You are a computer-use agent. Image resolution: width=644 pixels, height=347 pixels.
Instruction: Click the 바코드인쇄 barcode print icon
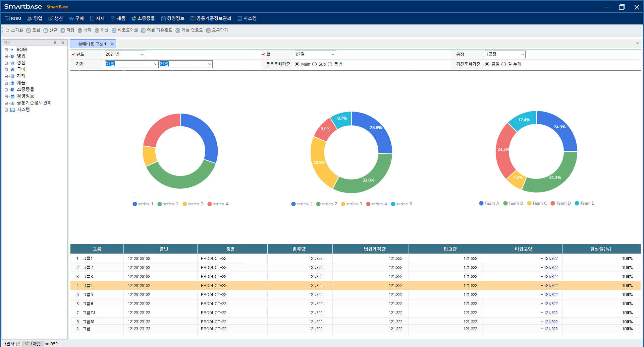[114, 30]
